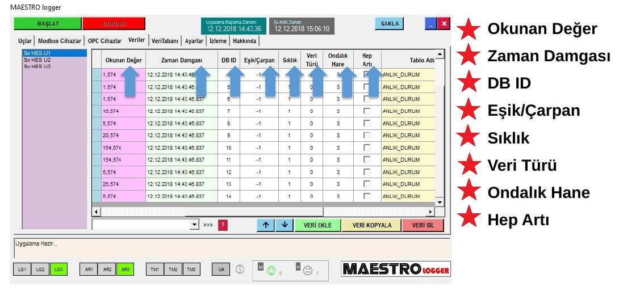The image size is (644, 291).
Task: Select Sır HES U2 in device list
Action: [54, 60]
